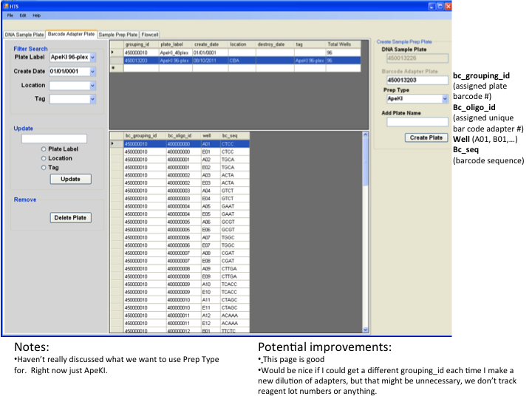Image resolution: width=532 pixels, height=399 pixels.
Task: Click the bc_seq column header
Action: tap(235, 136)
